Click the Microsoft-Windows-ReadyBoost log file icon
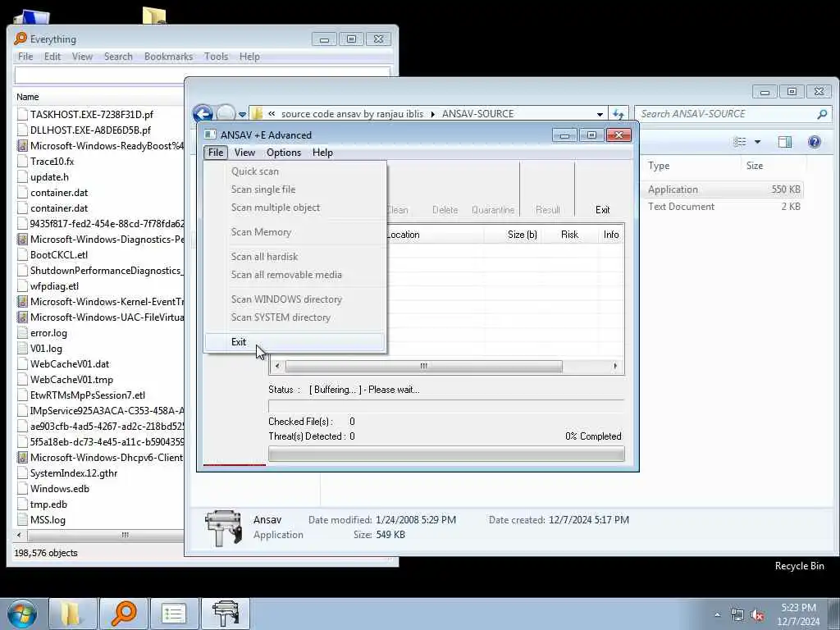Viewport: 840px width, 630px height. coord(22,146)
